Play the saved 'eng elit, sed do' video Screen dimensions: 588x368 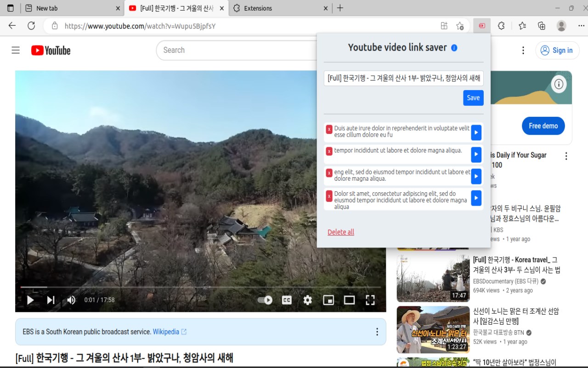click(x=476, y=176)
